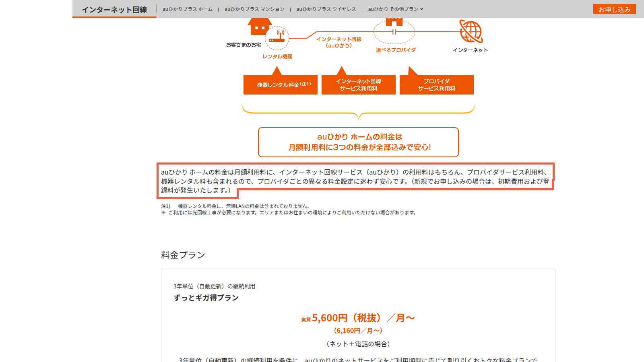
Task: Click the ずっとギガ得プラン plan title
Action: 206,298
